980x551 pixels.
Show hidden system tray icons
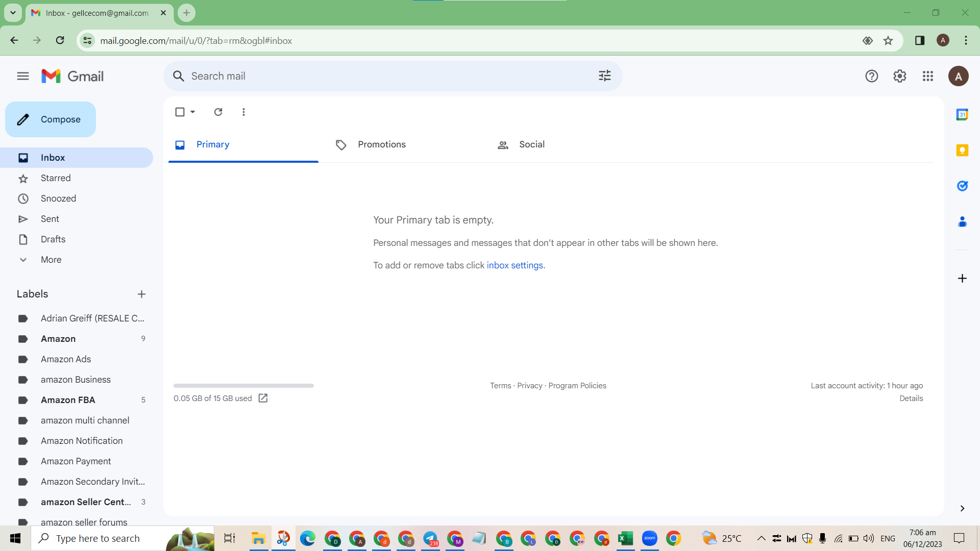click(x=761, y=538)
